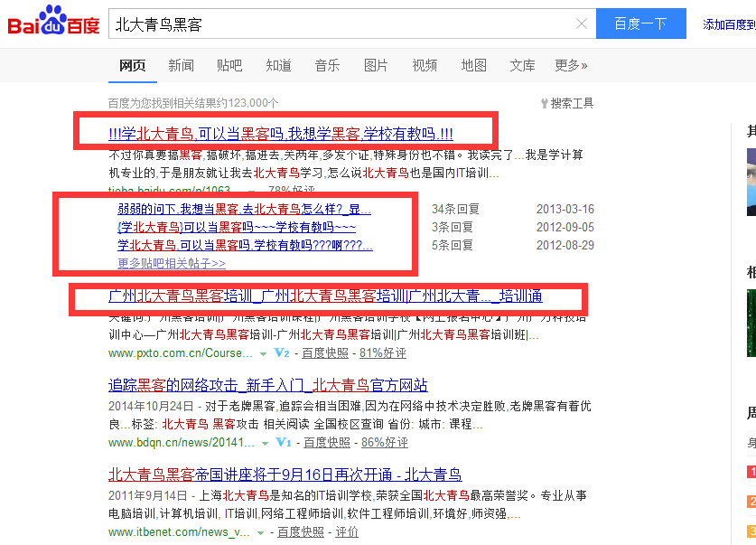Expand the dropdown arrow beside www.itbenet.com/news_v...
The width and height of the screenshot is (756, 545).
[260, 533]
